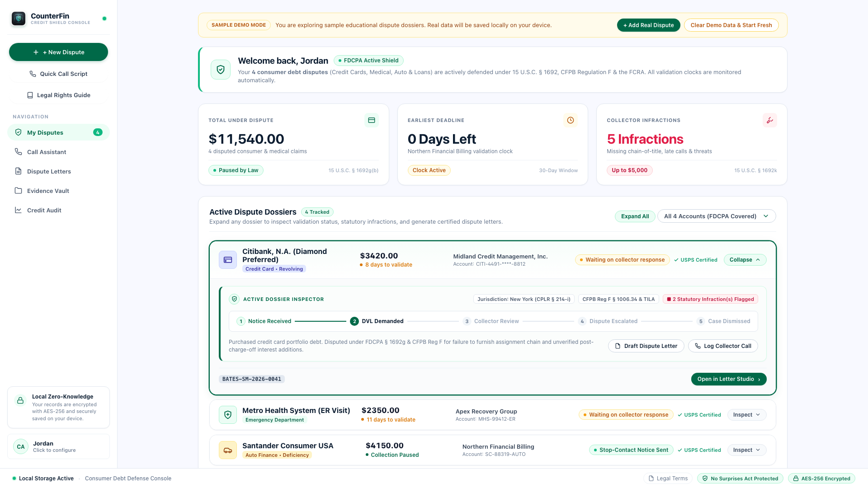Select step 4 Dispute Escalated

tap(608, 321)
